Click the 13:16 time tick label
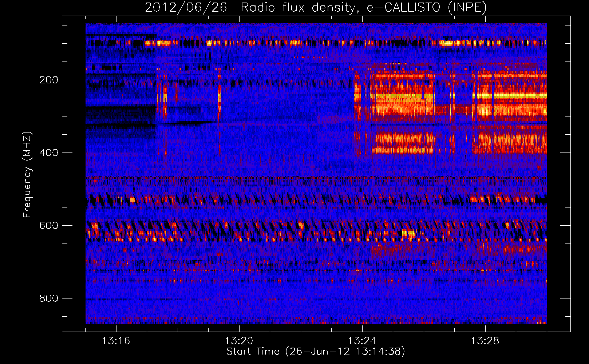 click(116, 341)
